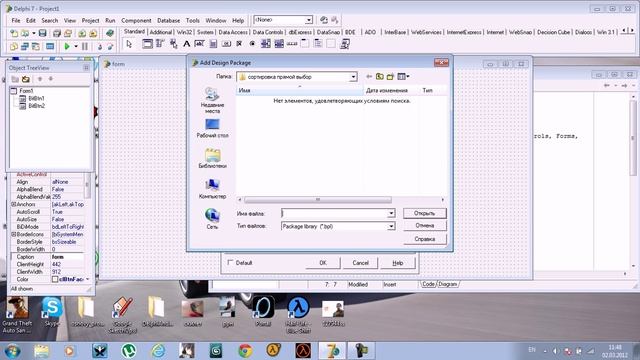
Task: Open the File menu
Action: click(16, 20)
